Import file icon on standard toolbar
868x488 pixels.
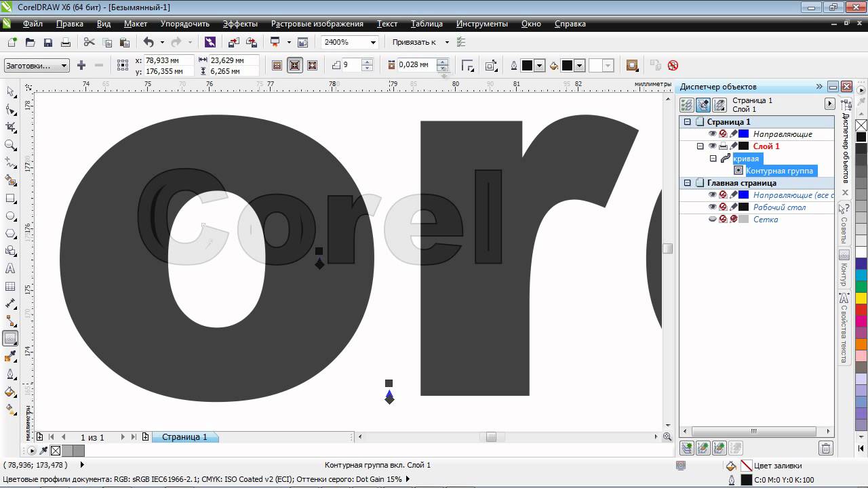coord(234,42)
